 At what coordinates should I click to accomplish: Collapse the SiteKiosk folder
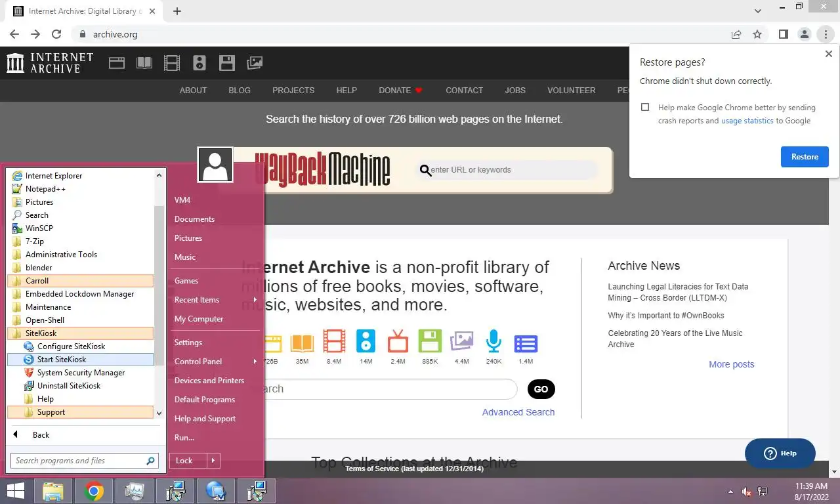[80, 333]
